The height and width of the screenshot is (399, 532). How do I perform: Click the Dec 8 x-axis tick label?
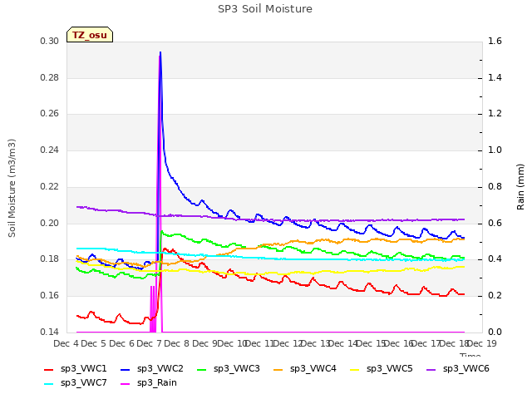(176, 343)
